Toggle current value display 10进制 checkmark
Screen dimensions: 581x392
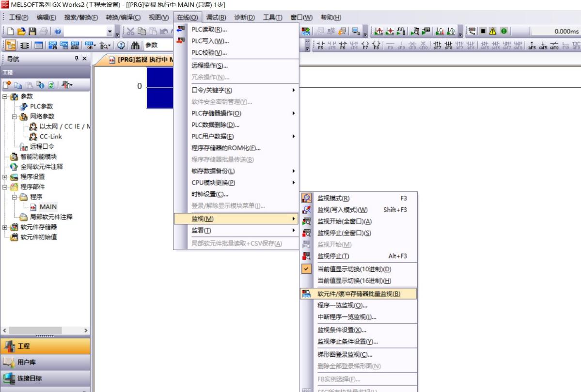click(x=306, y=268)
